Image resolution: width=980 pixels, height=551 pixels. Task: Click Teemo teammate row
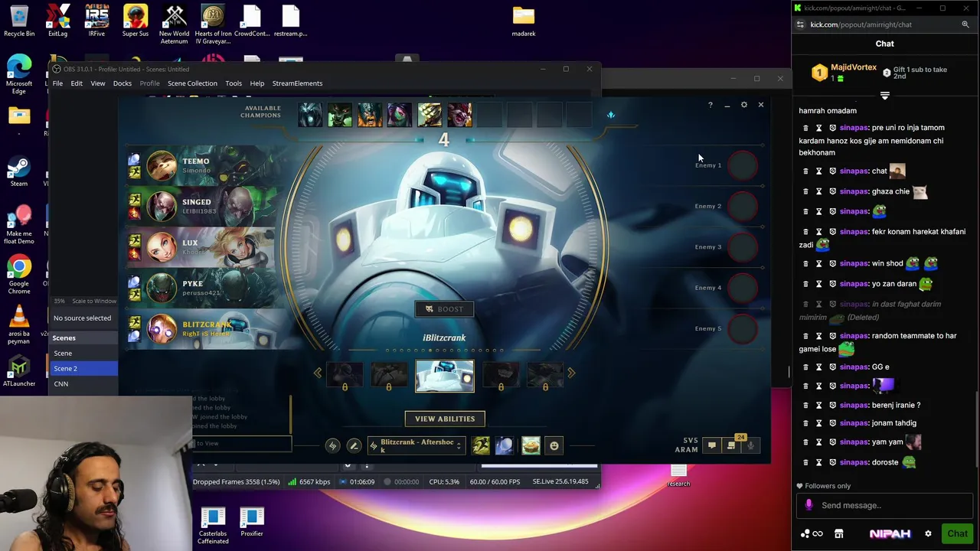[203, 165]
